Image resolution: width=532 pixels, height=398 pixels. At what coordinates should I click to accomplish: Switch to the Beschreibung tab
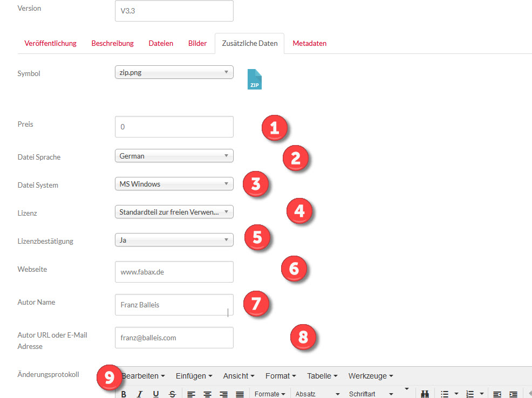tap(113, 43)
